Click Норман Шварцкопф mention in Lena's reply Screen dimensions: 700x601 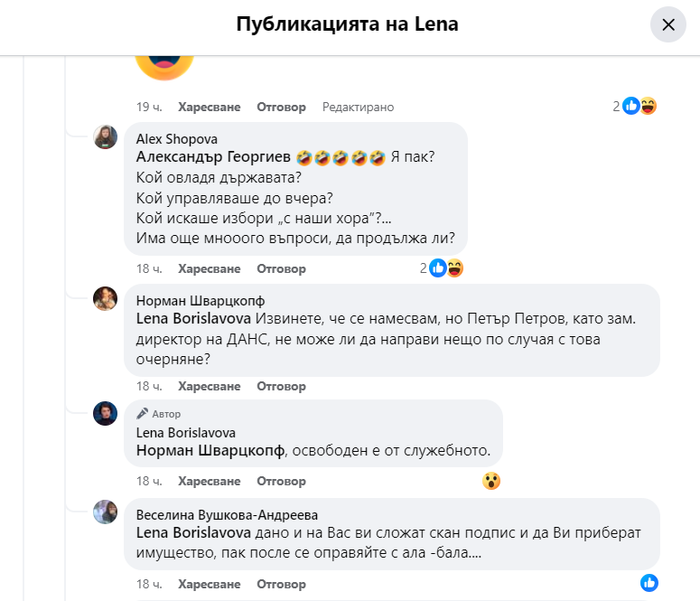point(210,450)
